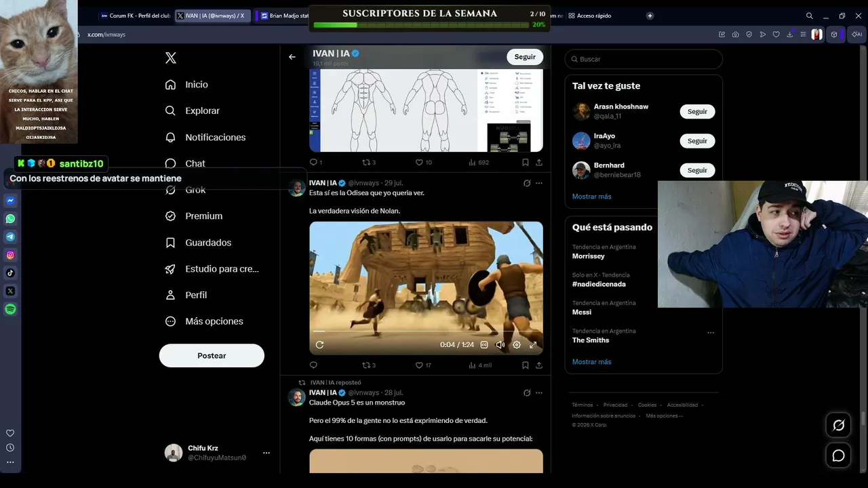Bookmark the Odisea video post
Image resolution: width=868 pixels, height=488 pixels.
coord(526,365)
